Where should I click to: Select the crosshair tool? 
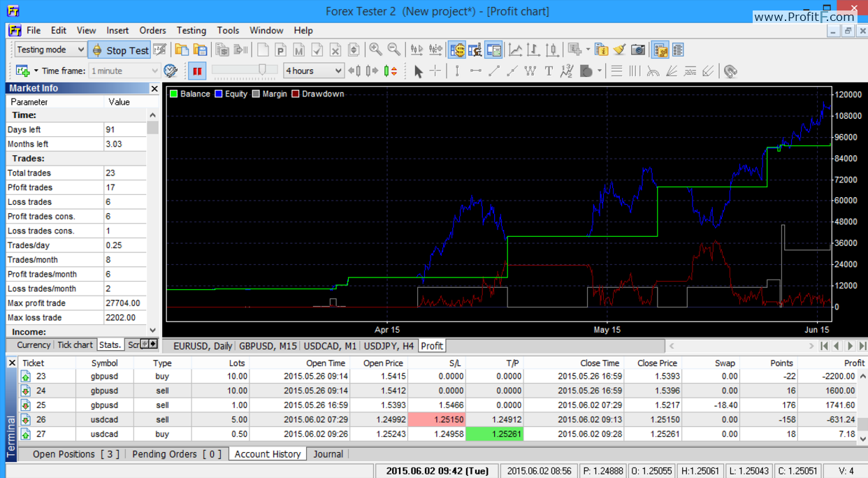(435, 71)
